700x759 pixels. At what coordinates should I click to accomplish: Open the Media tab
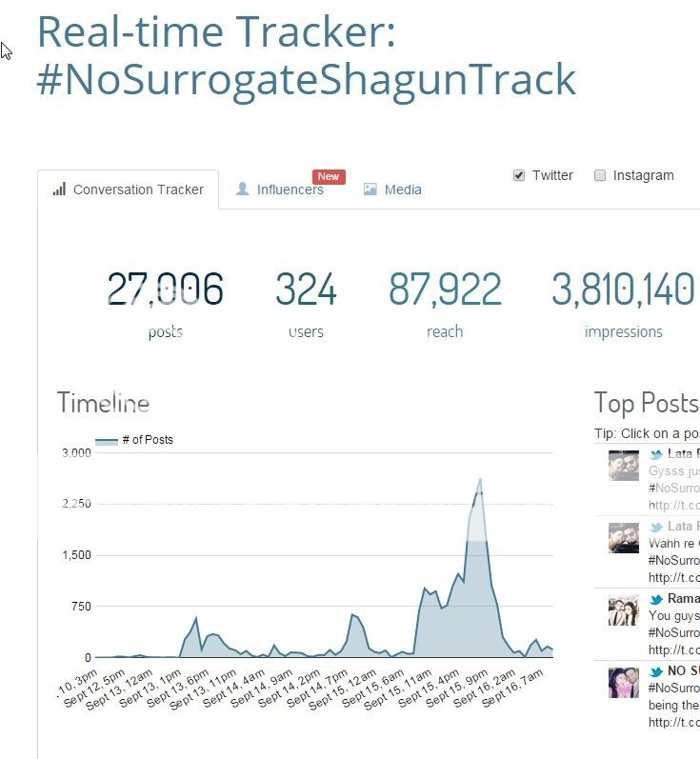pos(403,190)
